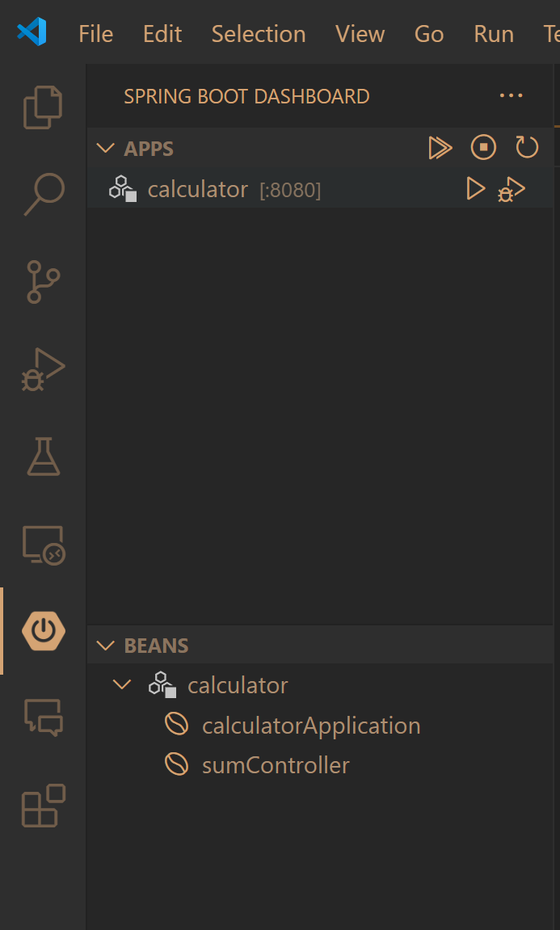Collapse the calculator node under BEANS
The height and width of the screenshot is (930, 560).
[x=122, y=685]
